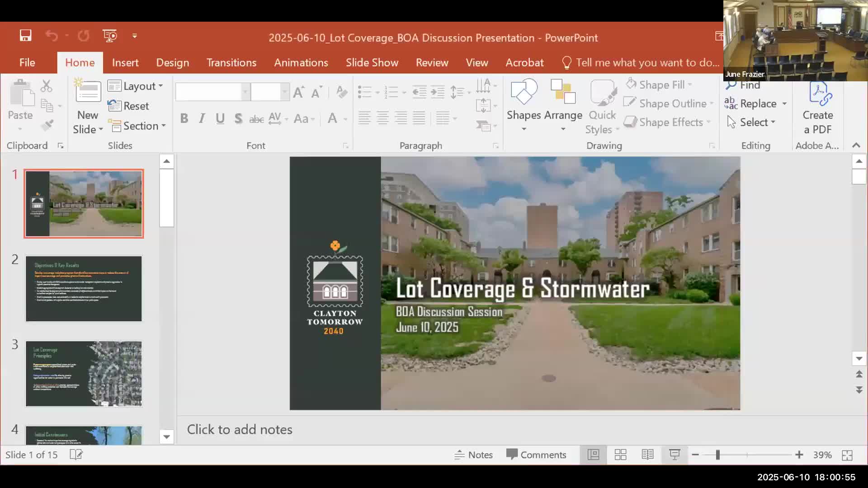Click Start From Beginning presentation icon

click(x=109, y=36)
